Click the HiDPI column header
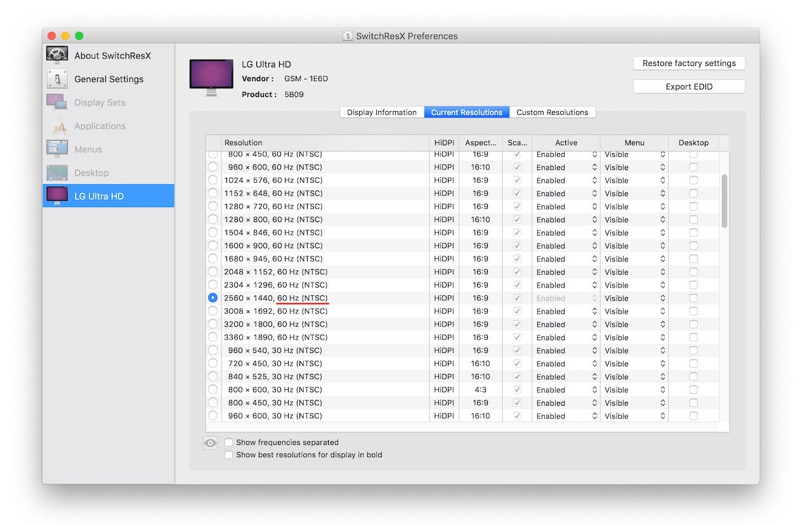 444,143
